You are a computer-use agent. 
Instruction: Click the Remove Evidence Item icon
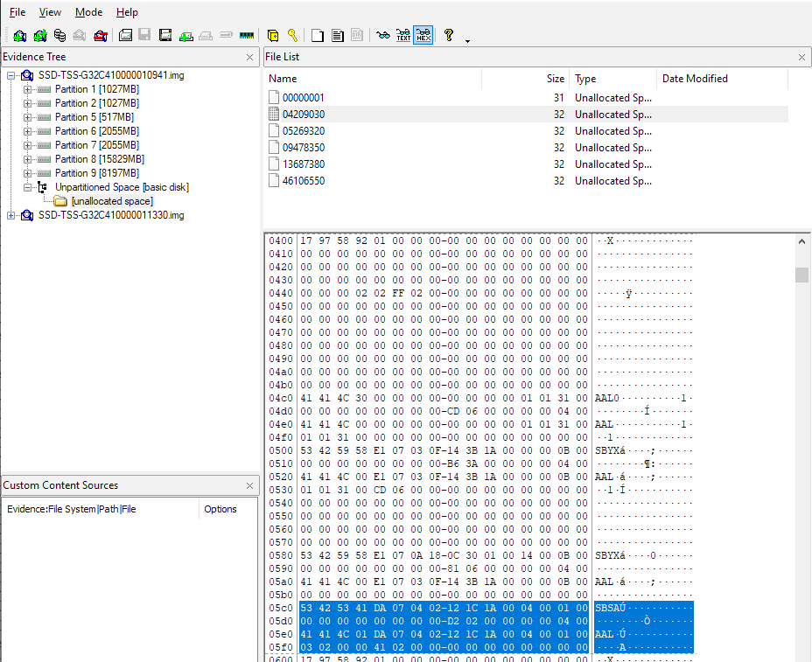pos(80,36)
